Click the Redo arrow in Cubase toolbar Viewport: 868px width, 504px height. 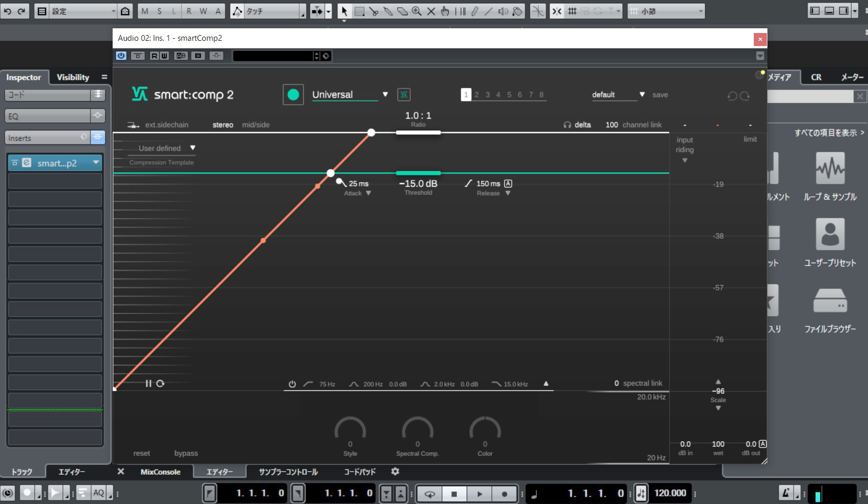(21, 11)
